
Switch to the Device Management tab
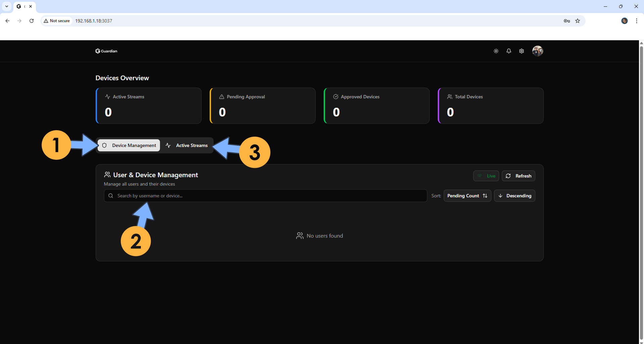click(x=129, y=145)
